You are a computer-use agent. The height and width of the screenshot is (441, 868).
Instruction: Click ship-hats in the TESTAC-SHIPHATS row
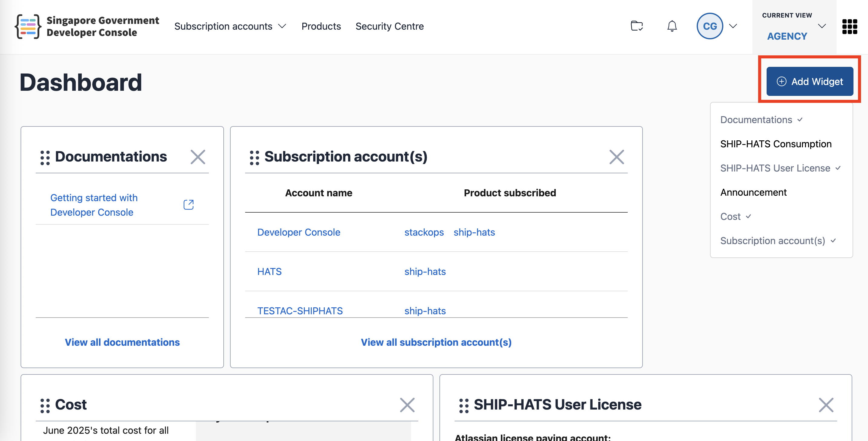pos(425,311)
